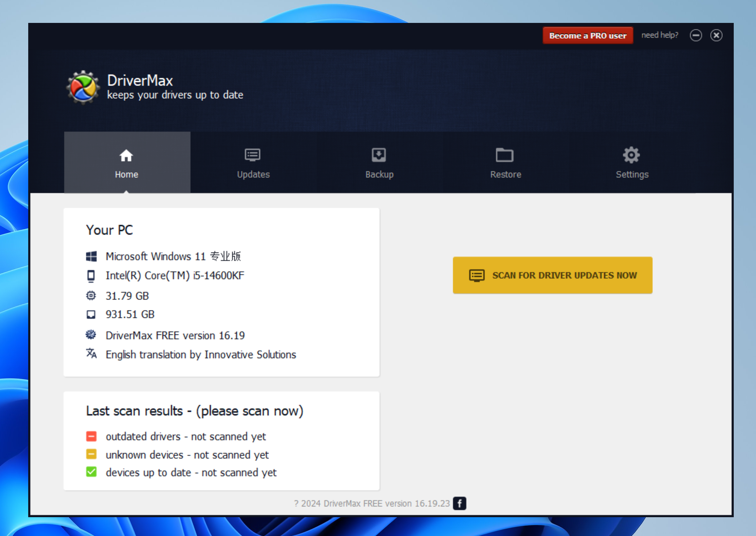Click Become a PRO user button

click(588, 35)
